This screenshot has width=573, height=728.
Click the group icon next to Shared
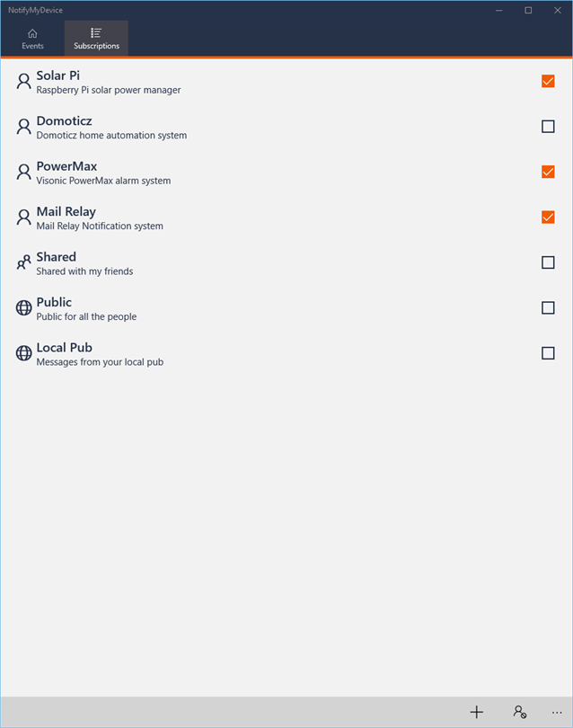(x=23, y=262)
